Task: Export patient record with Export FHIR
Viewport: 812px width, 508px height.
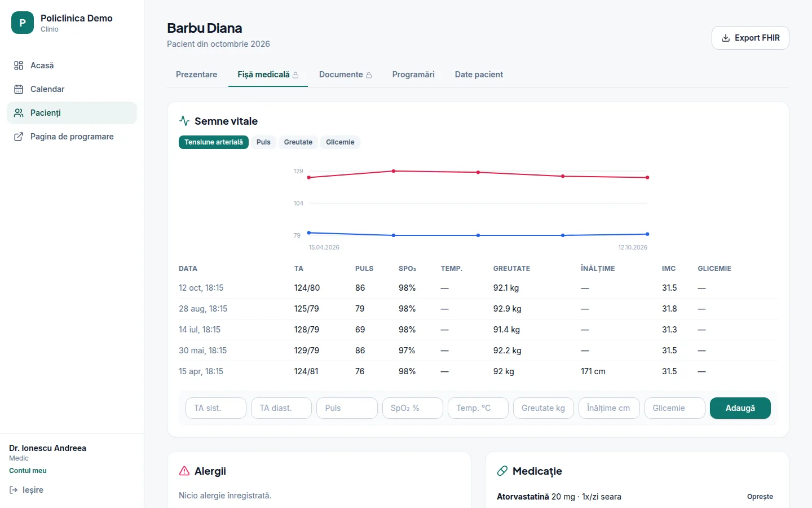Action: [x=751, y=38]
